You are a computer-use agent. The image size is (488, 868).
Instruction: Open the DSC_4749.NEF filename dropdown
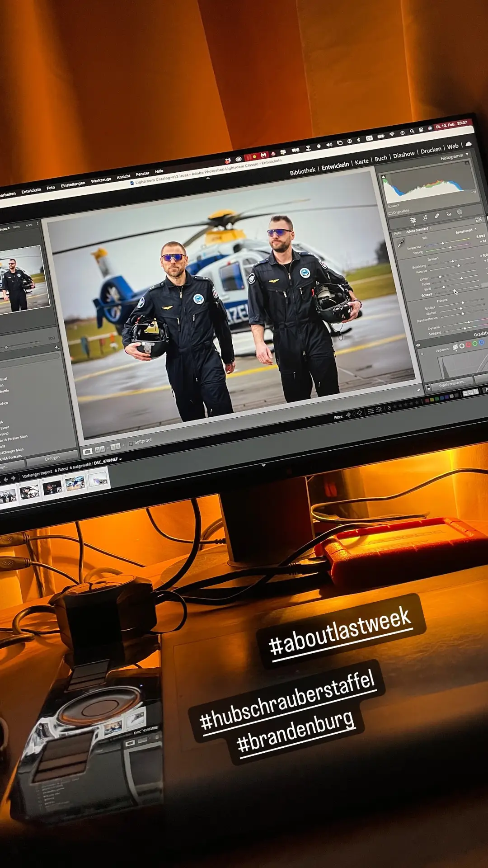(x=108, y=460)
